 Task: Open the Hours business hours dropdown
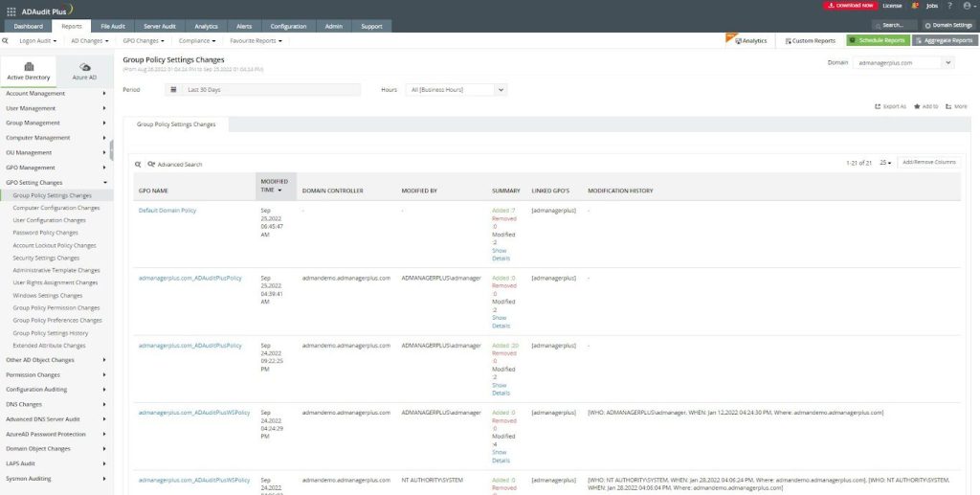point(457,89)
